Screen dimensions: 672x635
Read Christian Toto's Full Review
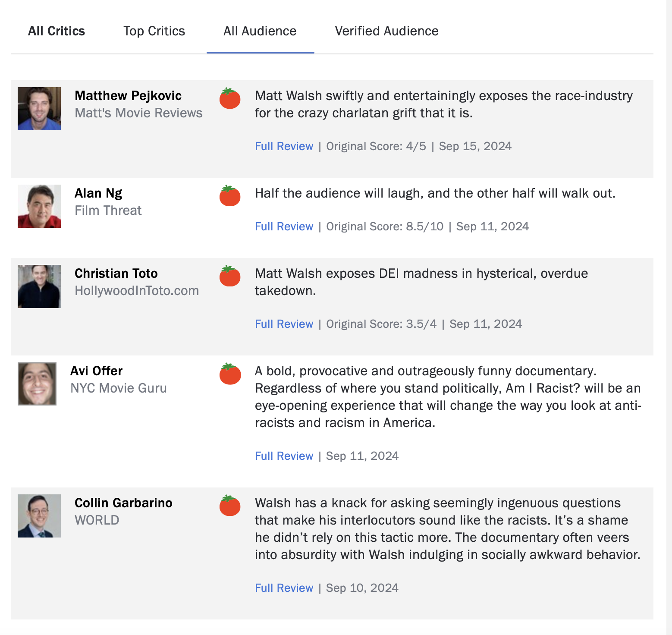[x=284, y=324]
